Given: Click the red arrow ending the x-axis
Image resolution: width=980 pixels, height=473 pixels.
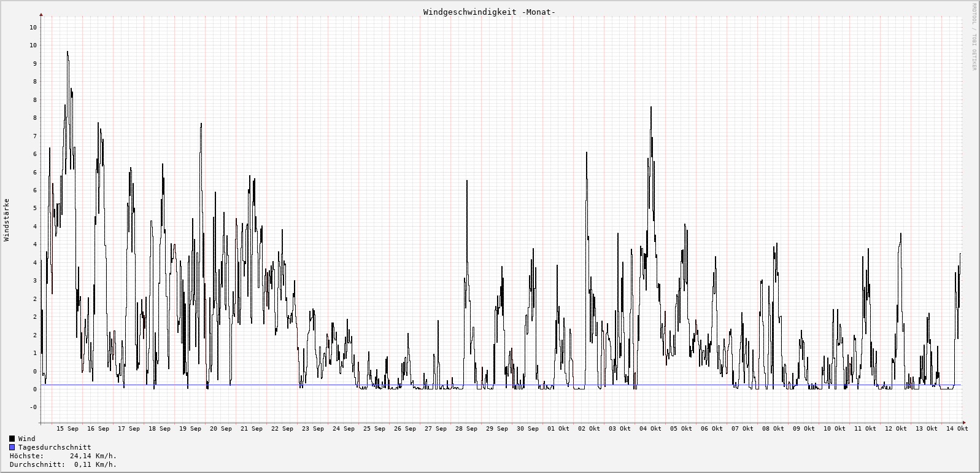Looking at the screenshot, I should coord(965,423).
